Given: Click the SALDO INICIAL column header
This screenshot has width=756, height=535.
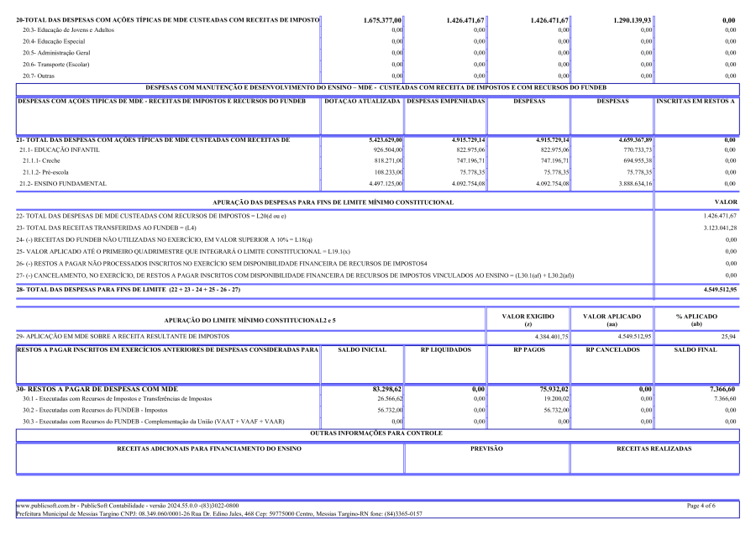Looking at the screenshot, I should [363, 349].
